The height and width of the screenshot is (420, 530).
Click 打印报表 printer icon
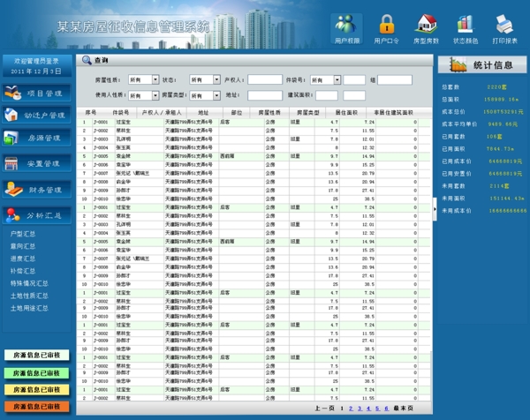504,29
